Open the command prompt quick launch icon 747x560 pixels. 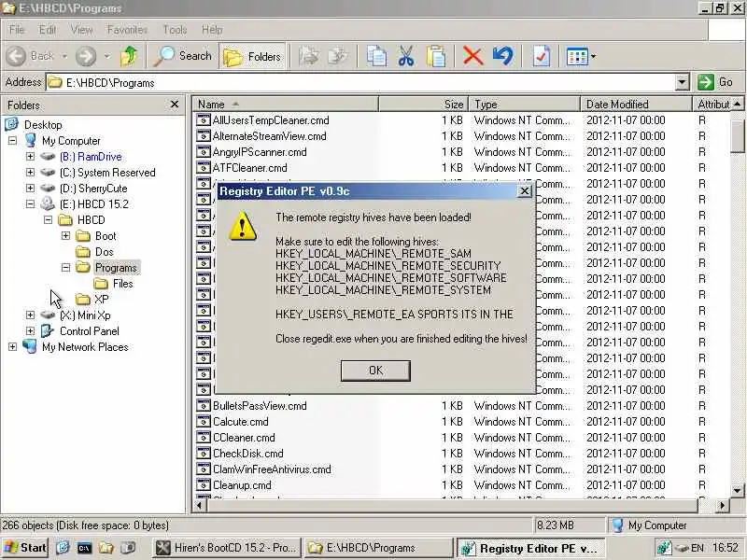click(x=84, y=548)
